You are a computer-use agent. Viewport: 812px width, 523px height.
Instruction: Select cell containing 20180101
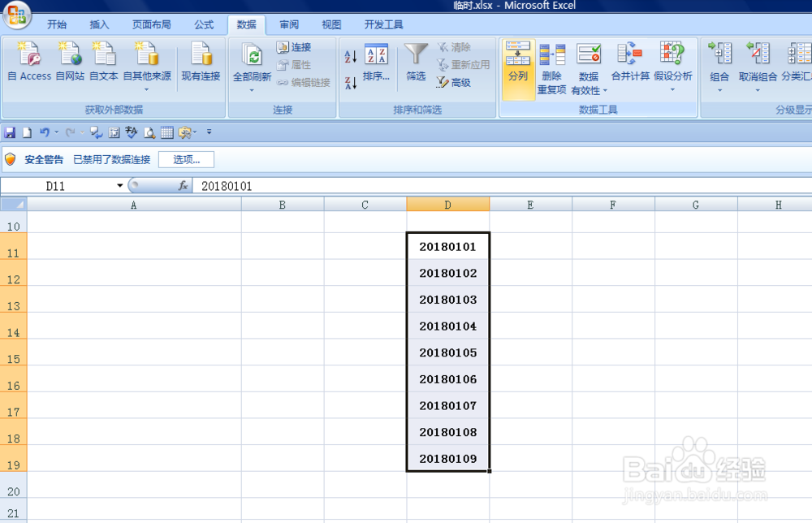(448, 247)
